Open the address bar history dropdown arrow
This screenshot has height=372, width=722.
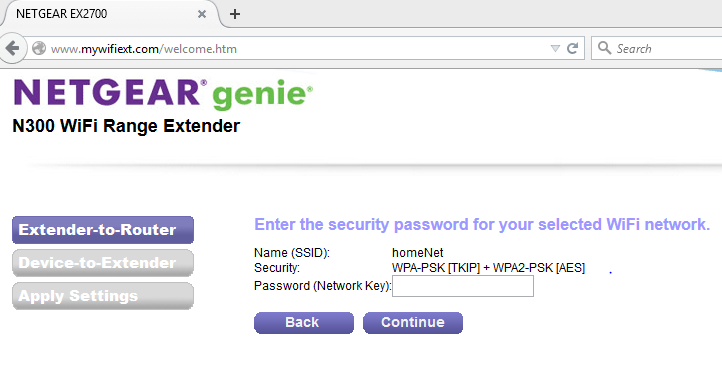tap(555, 48)
